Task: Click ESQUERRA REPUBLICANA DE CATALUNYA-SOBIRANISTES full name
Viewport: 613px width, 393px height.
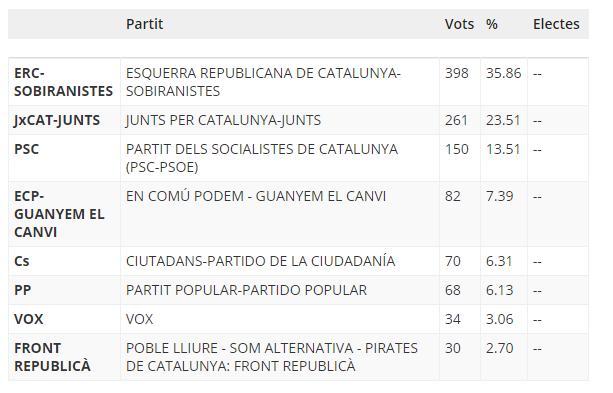Action: (263, 82)
